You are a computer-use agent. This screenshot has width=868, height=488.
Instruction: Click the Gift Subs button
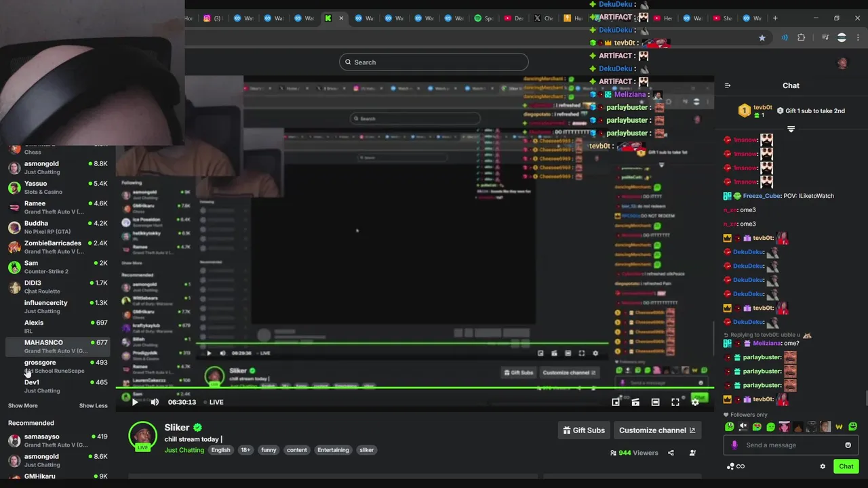[x=584, y=430]
